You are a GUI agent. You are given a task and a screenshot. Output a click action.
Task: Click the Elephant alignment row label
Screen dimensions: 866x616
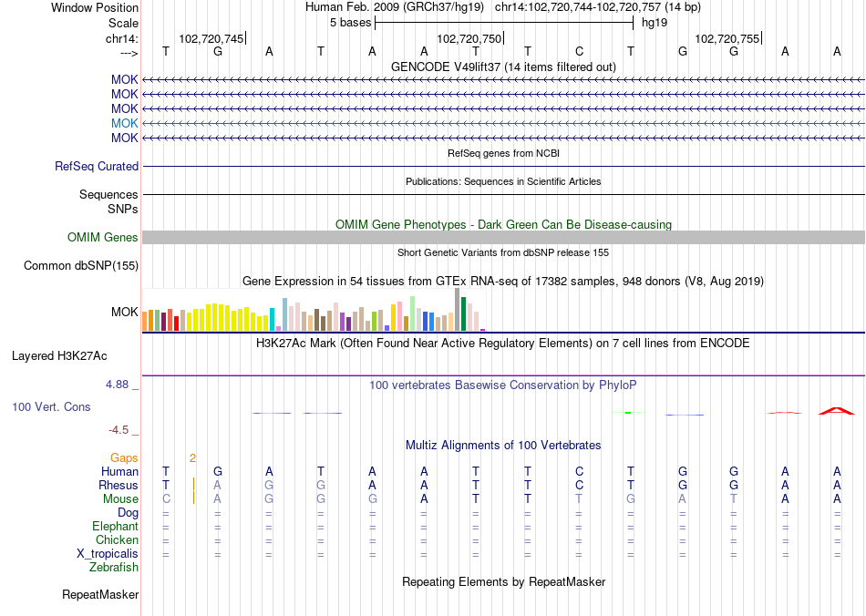[x=116, y=526]
